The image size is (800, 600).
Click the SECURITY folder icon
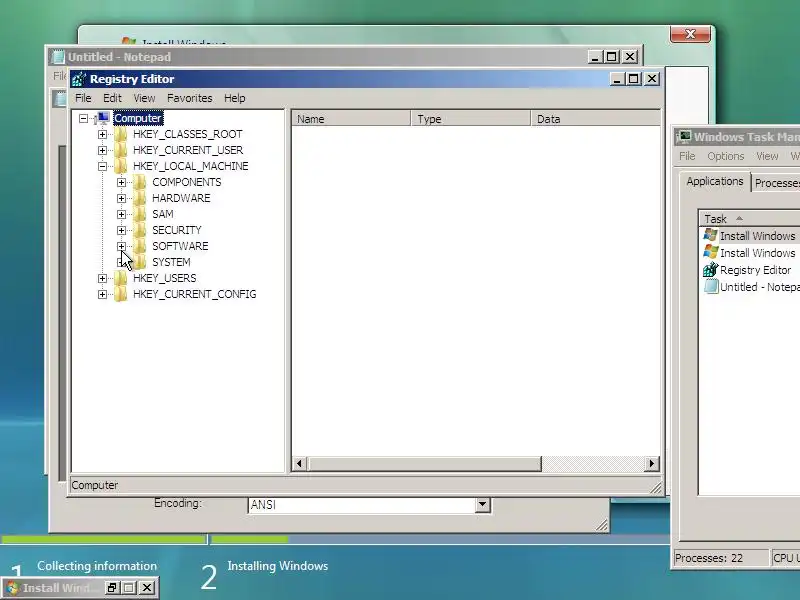pos(140,230)
